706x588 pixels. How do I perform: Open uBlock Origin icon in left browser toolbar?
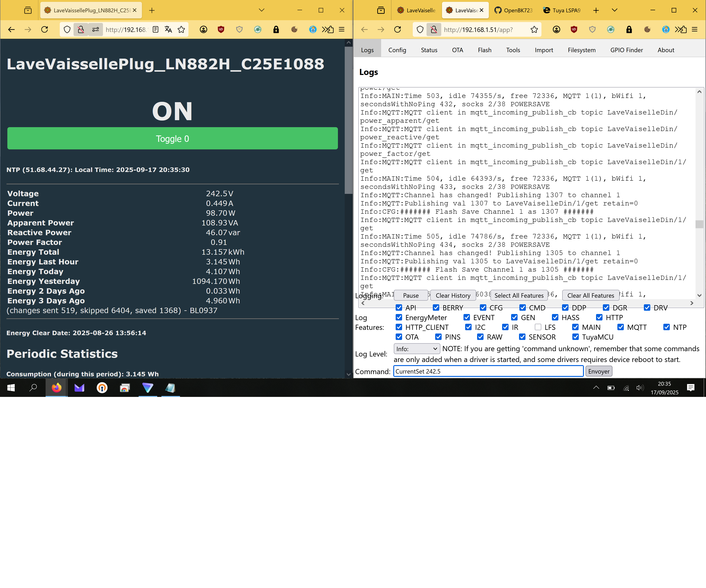221,30
